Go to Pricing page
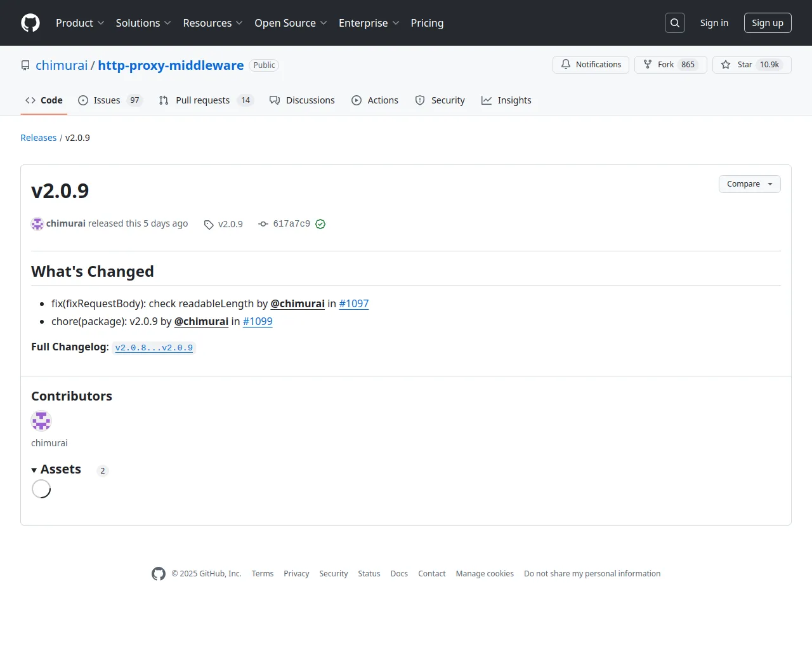Screen dimensions: 812x650 tap(427, 23)
